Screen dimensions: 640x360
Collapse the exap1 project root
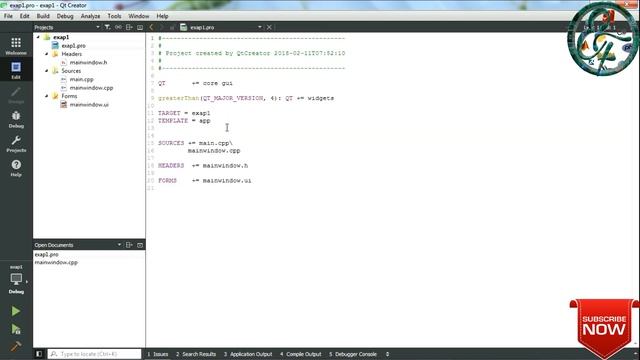click(38, 37)
